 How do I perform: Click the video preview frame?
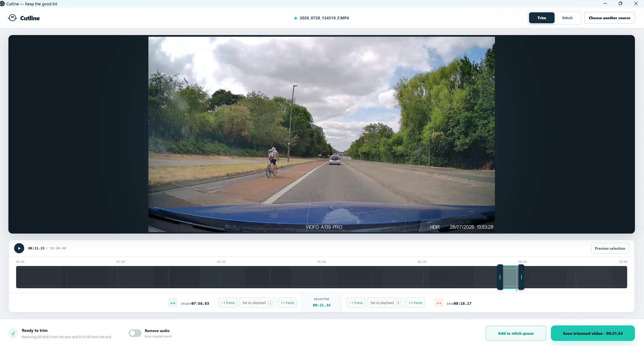click(321, 134)
